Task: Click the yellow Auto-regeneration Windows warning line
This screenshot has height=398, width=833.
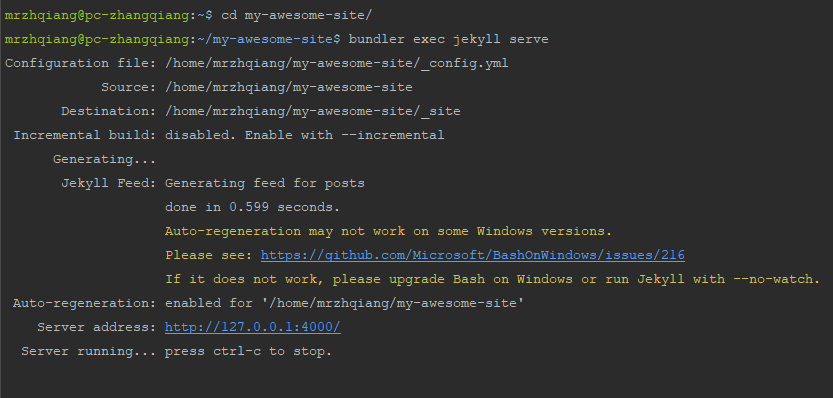Action: click(x=389, y=232)
